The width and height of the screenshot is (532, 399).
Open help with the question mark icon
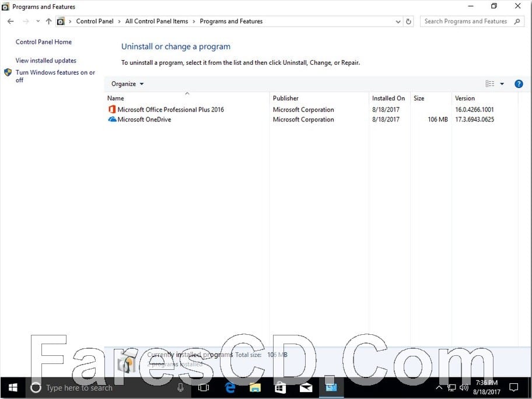coord(519,84)
